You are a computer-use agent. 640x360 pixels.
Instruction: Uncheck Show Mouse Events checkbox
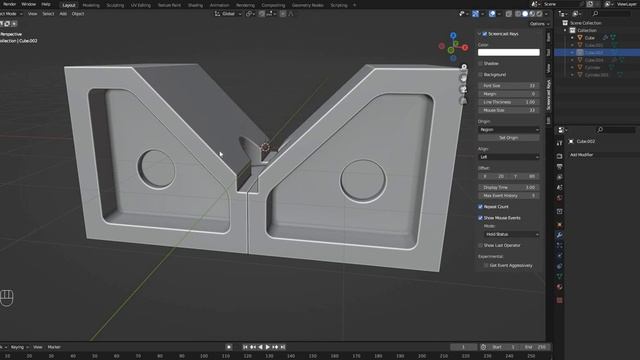[x=480, y=218]
